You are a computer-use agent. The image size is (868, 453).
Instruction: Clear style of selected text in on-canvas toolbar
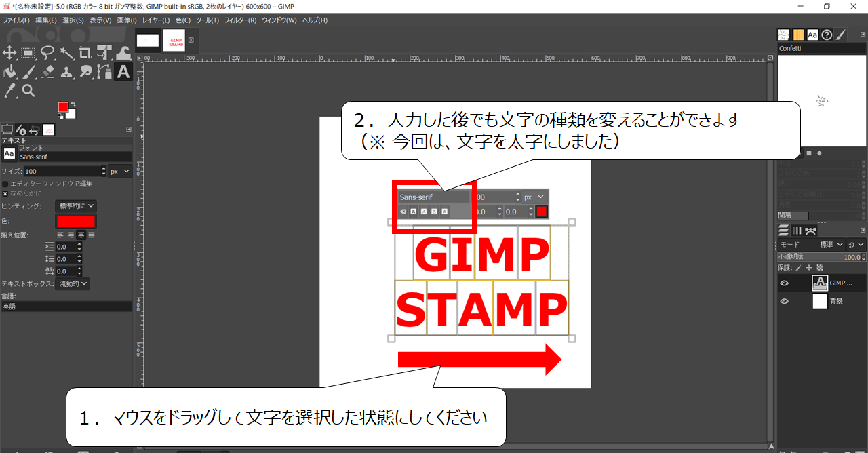pyautogui.click(x=403, y=212)
